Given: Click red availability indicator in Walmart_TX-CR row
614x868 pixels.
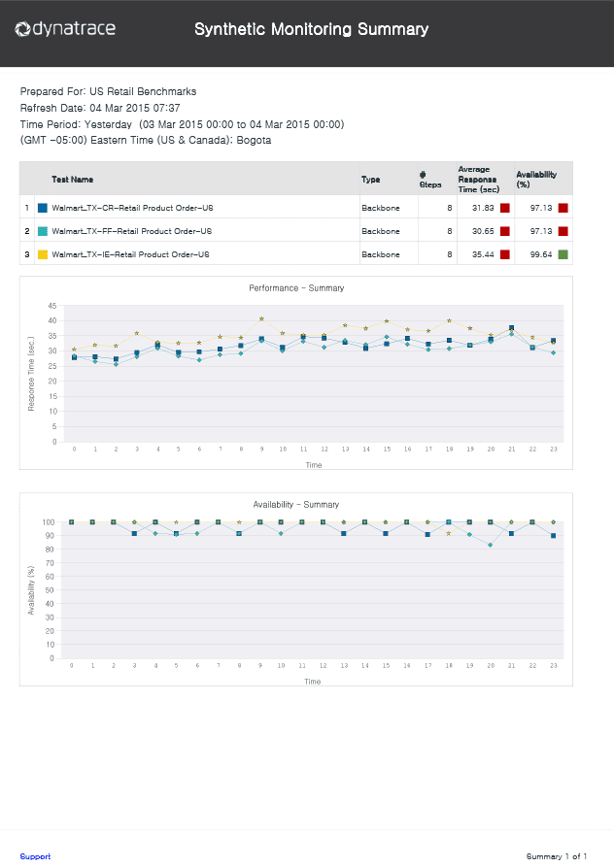Looking at the screenshot, I should (x=563, y=208).
